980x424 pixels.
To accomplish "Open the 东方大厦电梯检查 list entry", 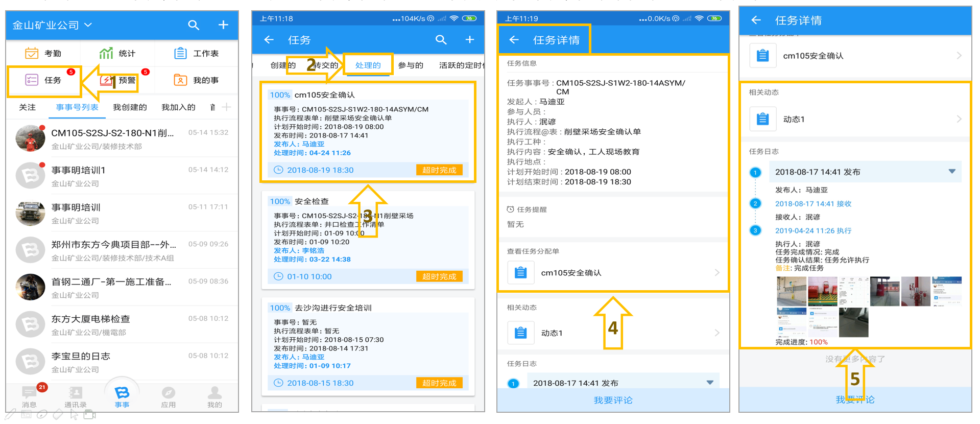I will [x=122, y=325].
